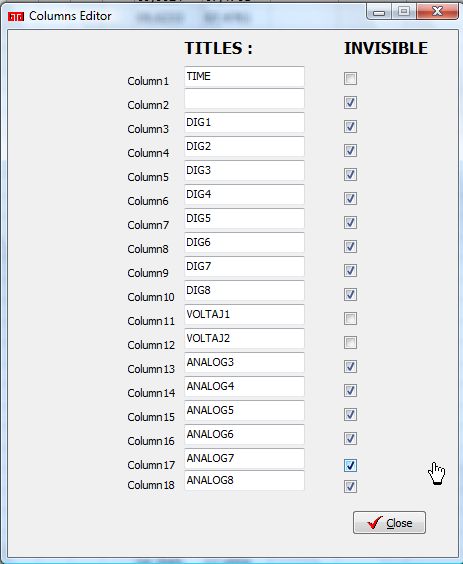Click the empty Column2 title field
The height and width of the screenshot is (564, 463).
[x=244, y=99]
